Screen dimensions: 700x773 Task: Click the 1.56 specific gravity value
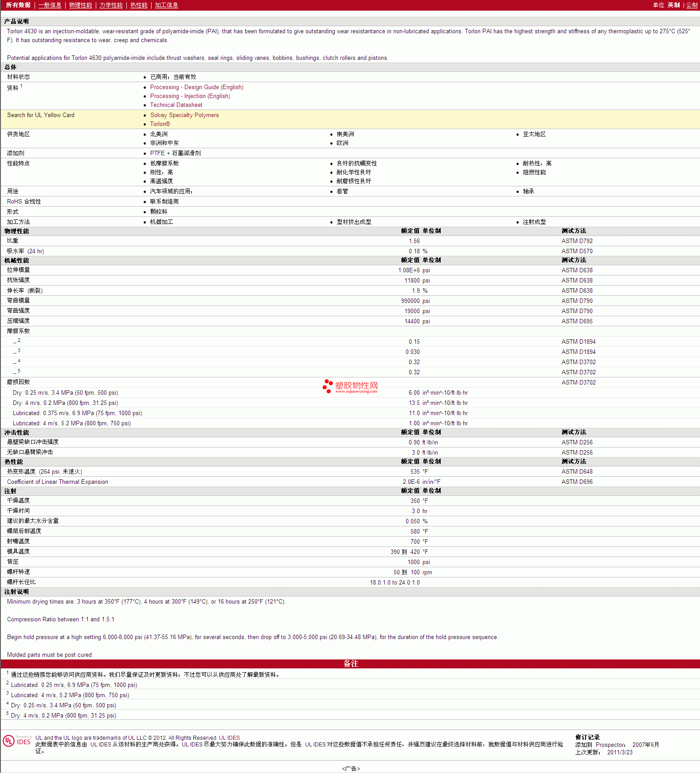[415, 241]
